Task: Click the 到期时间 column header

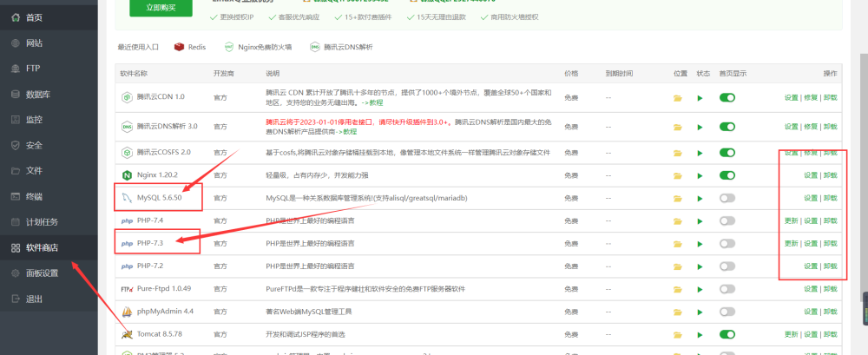Action: (x=619, y=74)
